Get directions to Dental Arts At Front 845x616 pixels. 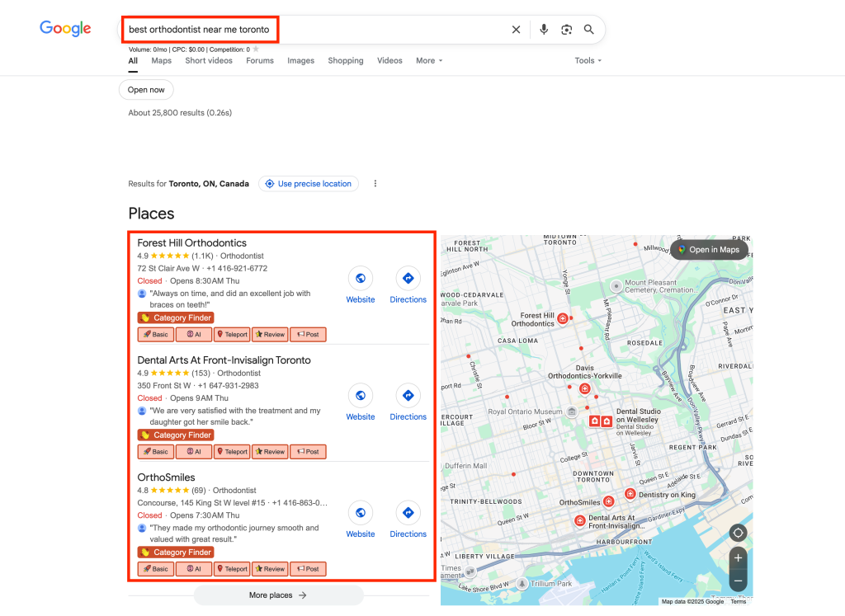(x=408, y=396)
